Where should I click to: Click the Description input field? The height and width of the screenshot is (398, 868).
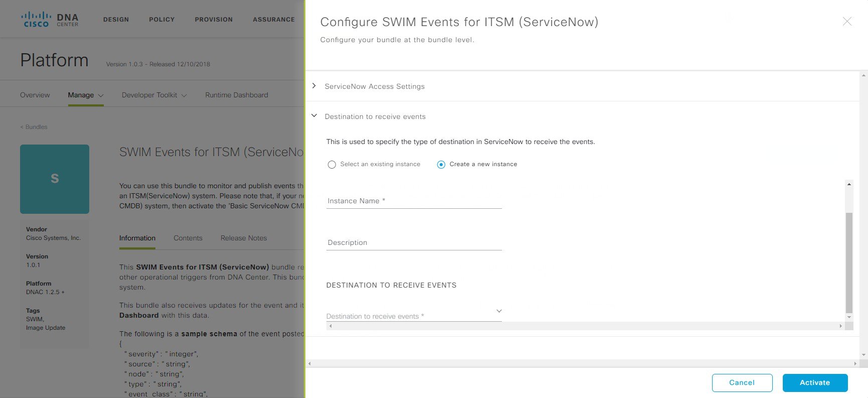coord(414,242)
